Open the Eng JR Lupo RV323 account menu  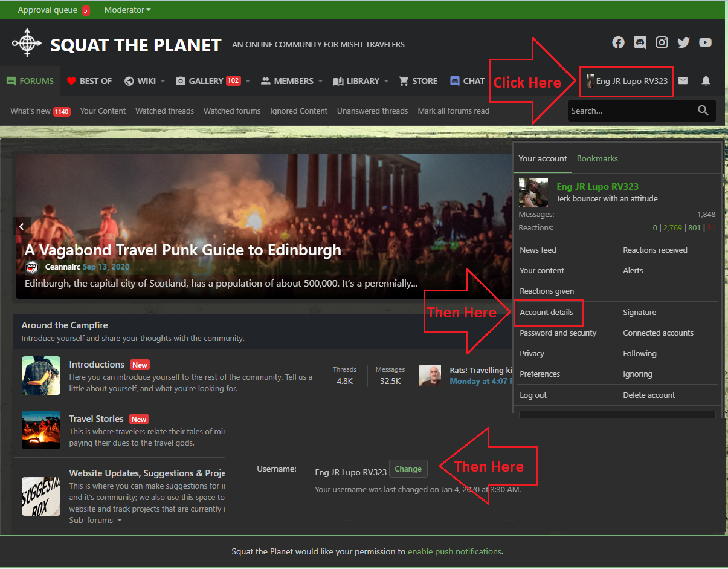pyautogui.click(x=627, y=81)
